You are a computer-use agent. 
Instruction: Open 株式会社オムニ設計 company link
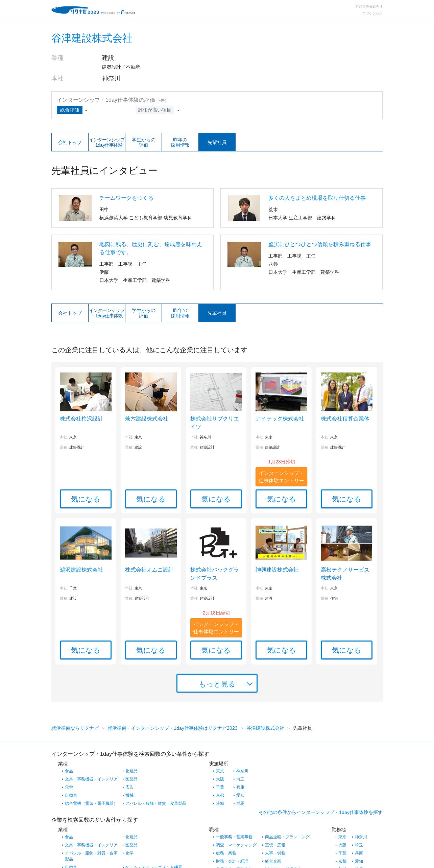tap(149, 570)
